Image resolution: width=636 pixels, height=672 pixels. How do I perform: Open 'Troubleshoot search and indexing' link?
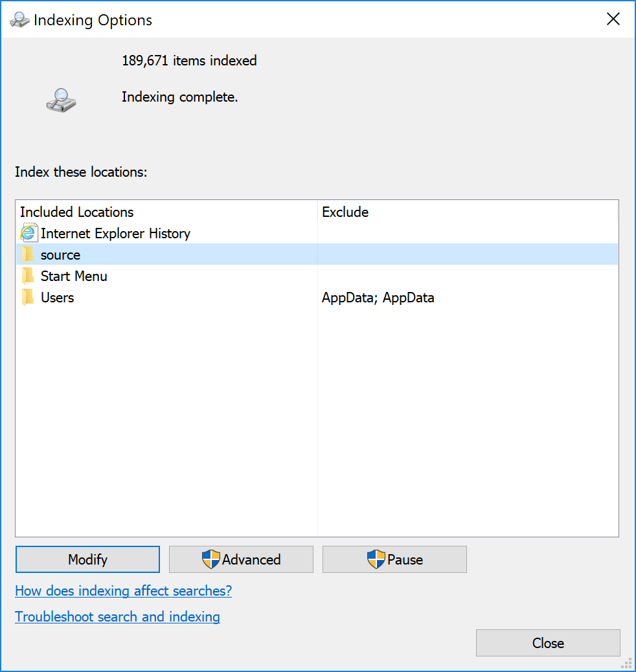coord(117,616)
